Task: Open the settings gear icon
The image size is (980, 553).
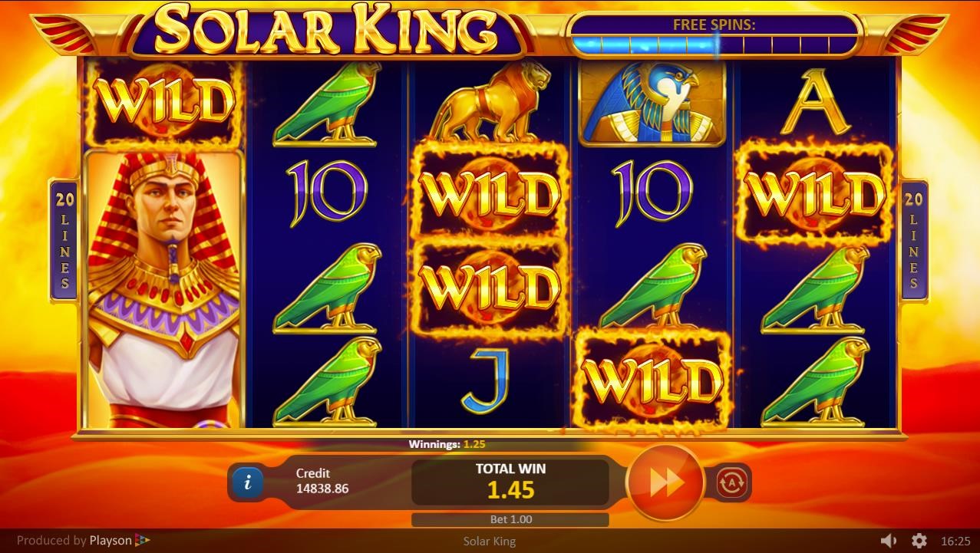Action: pyautogui.click(x=919, y=541)
